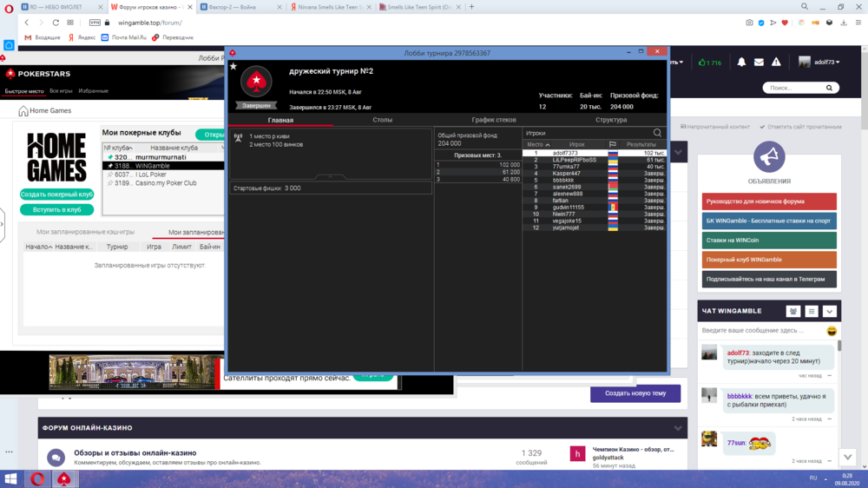Open forum messages envelope icon
Screen dimensions: 868x488
pyautogui.click(x=759, y=63)
